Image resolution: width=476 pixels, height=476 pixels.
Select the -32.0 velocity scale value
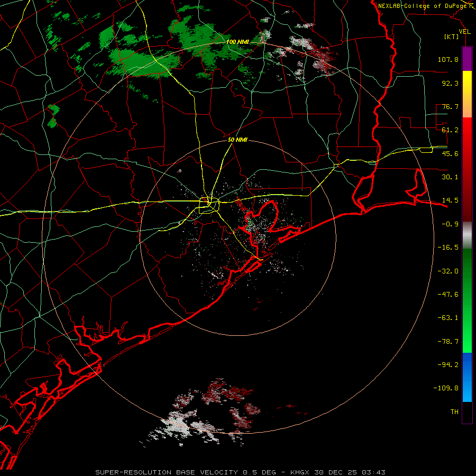[448, 271]
